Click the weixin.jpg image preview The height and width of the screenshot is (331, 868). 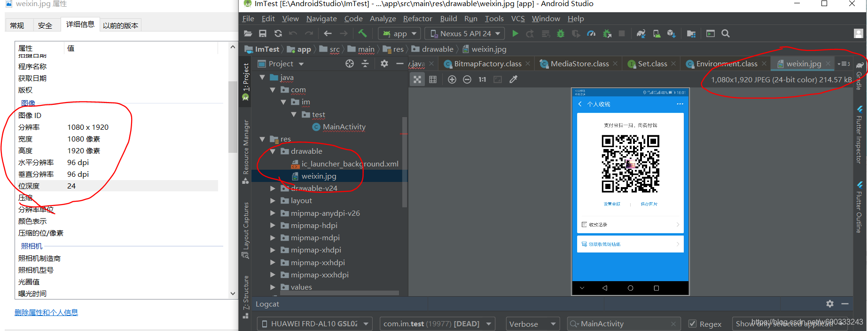click(x=630, y=191)
